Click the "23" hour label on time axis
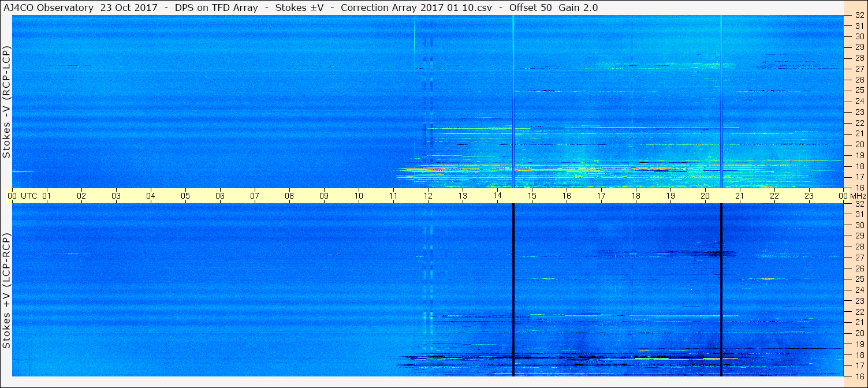This screenshot has width=868, height=388. 809,196
